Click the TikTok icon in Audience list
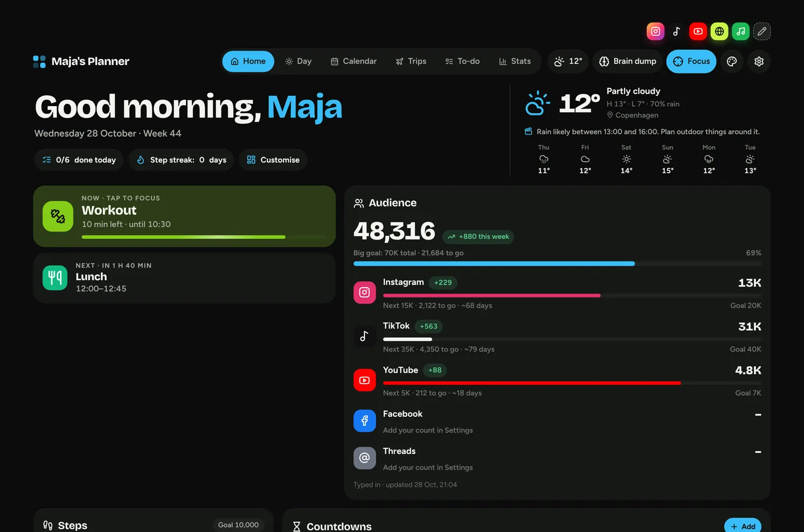The height and width of the screenshot is (532, 804). (364, 336)
